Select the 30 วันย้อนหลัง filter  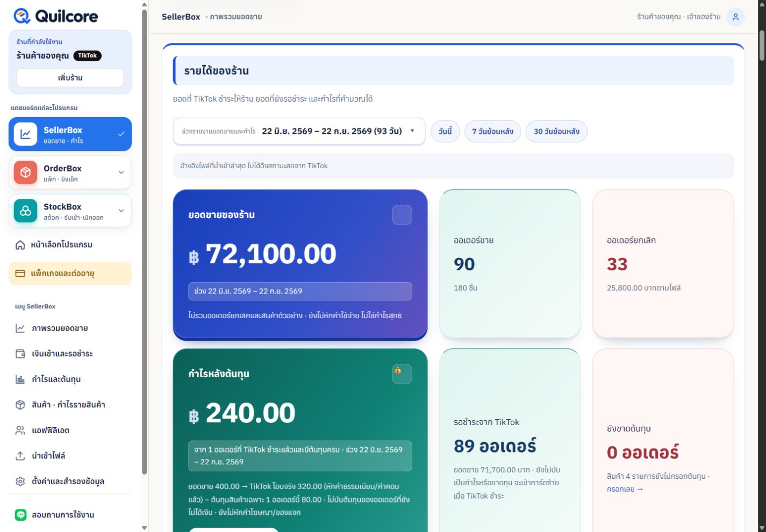(556, 132)
